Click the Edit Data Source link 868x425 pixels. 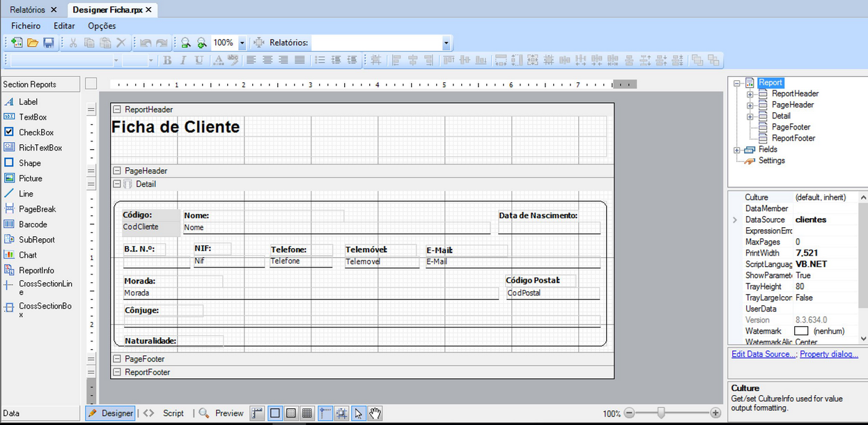[764, 354]
